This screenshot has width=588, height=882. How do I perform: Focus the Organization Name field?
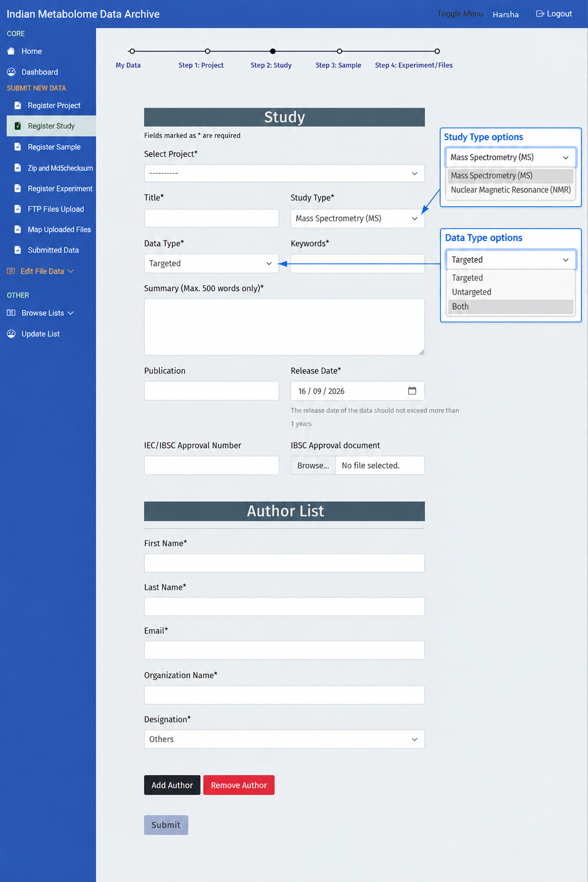pos(284,695)
